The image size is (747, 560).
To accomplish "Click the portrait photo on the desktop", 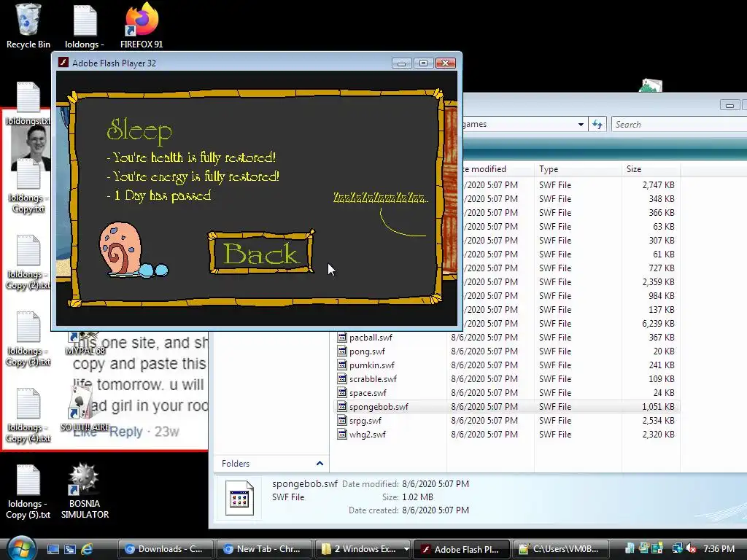I will (x=31, y=147).
